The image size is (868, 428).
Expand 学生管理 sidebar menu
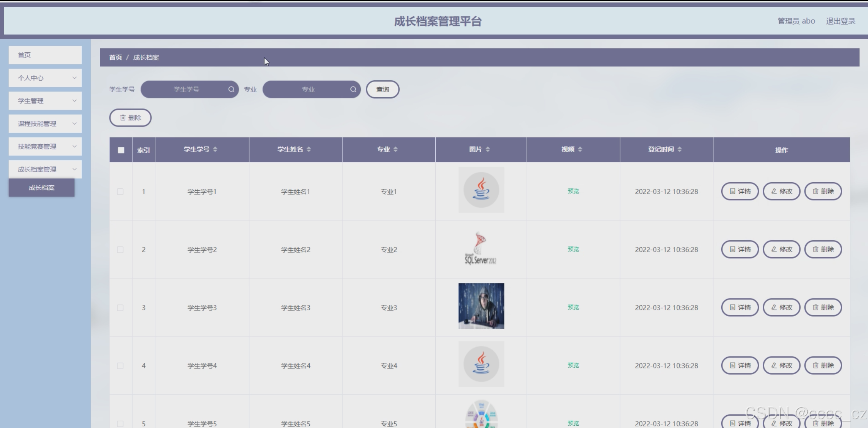pos(45,101)
